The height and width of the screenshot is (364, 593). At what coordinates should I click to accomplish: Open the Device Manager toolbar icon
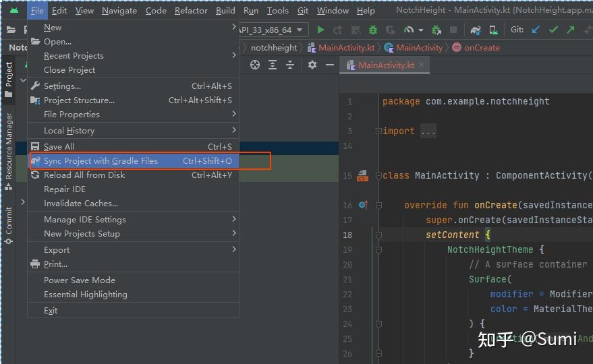click(x=493, y=30)
